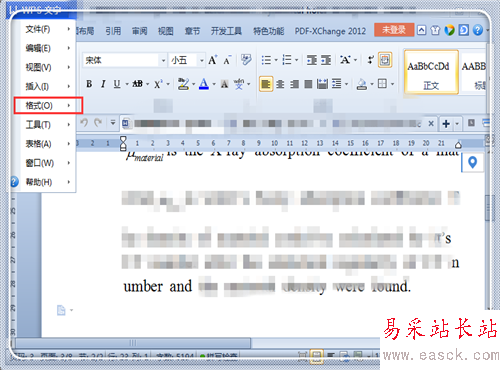Apply superscript formatting
The width and height of the screenshot is (500, 370).
158,84
